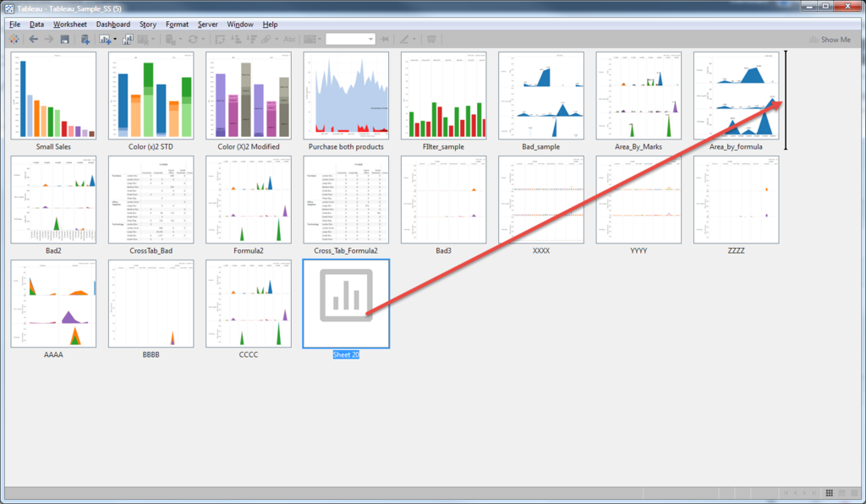Click the 'XXXX' sheet label
866x504 pixels.
click(541, 250)
